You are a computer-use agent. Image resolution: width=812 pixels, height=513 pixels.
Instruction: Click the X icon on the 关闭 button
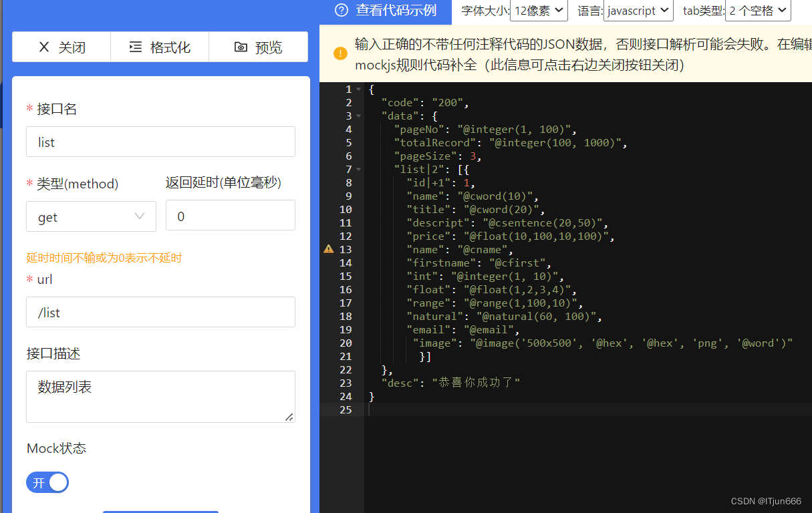tap(43, 47)
